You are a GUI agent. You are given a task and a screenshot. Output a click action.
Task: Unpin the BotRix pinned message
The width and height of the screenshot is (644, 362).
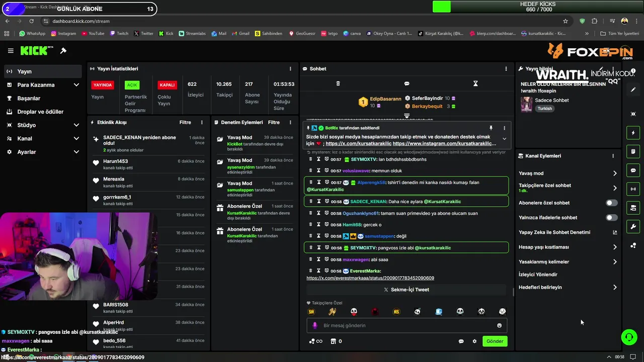(491, 128)
